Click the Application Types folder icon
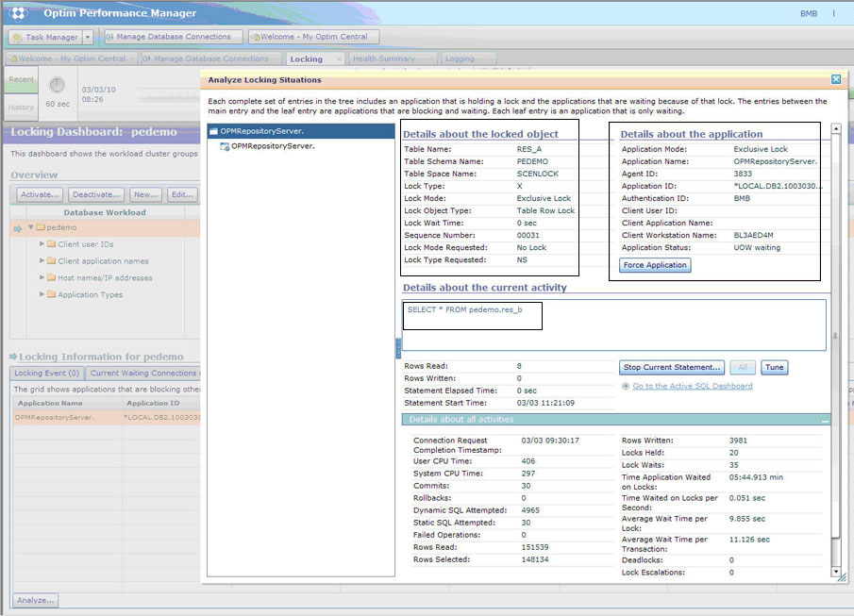 coord(51,294)
